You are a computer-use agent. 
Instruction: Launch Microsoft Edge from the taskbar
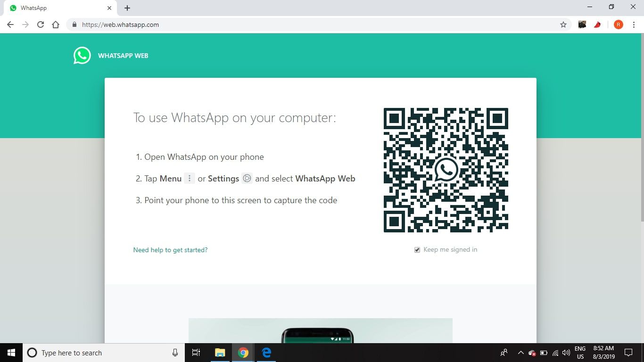pyautogui.click(x=266, y=353)
